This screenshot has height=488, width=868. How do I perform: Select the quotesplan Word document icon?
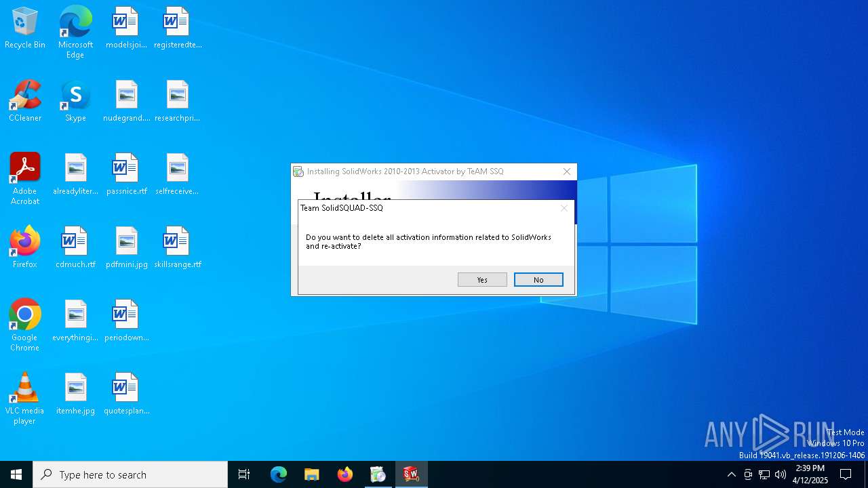tap(126, 394)
